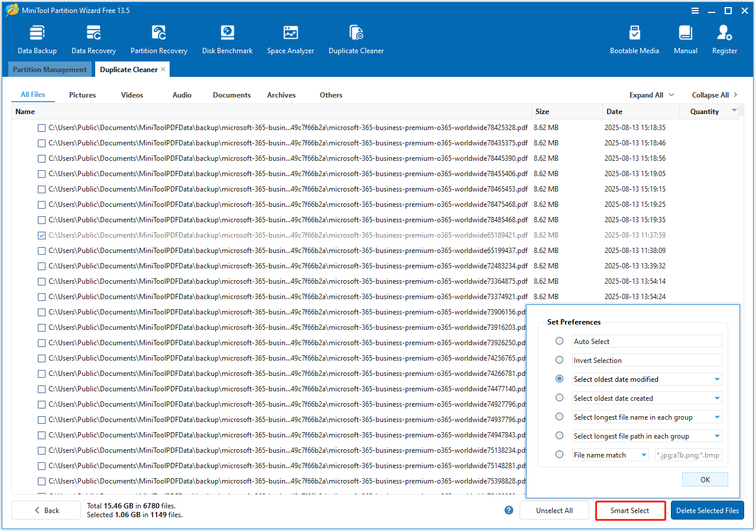Launch the Duplicate Cleaner tool
This screenshot has width=756, height=532.
[x=356, y=38]
